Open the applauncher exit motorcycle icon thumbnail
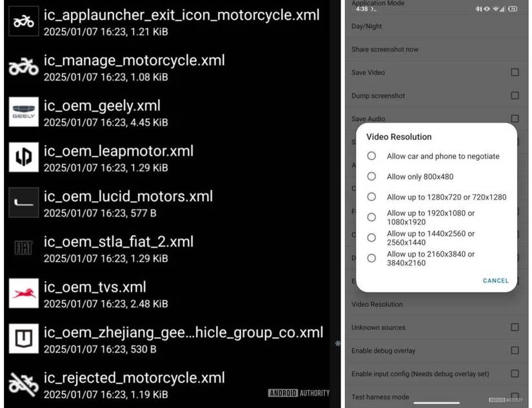Image resolution: width=532 pixels, height=408 pixels. tap(23, 21)
